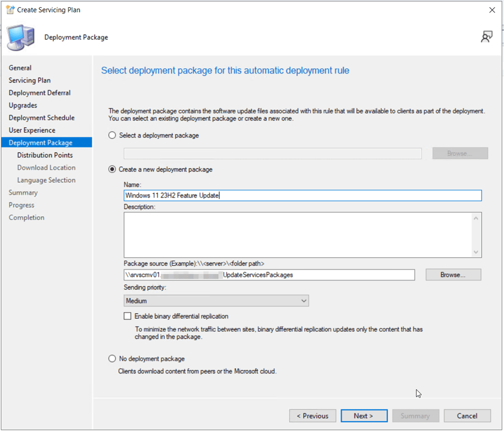The image size is (504, 431).
Task: Open the Distribution Points sub-step
Action: click(x=45, y=155)
